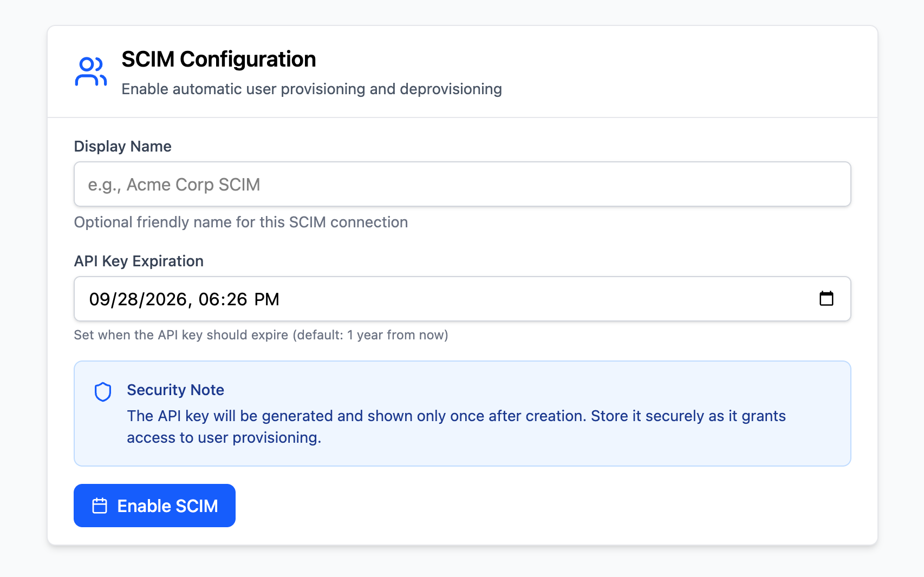Select the hour segment of the expiration time

coord(209,299)
